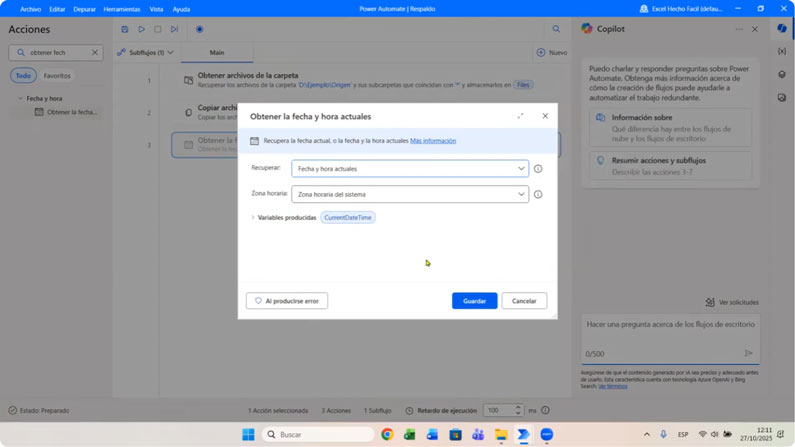Click the Copilot sidebar icon
This screenshot has width=795, height=447.
point(782,28)
